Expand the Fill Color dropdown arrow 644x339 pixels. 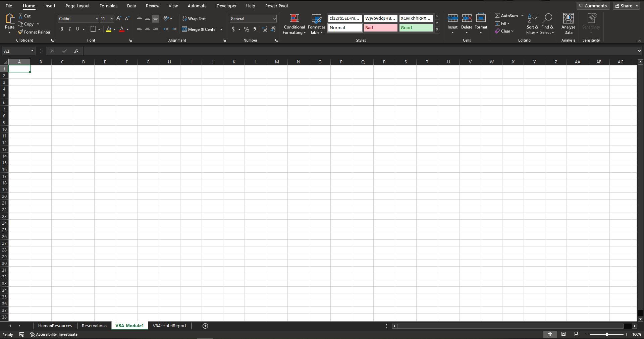114,29
